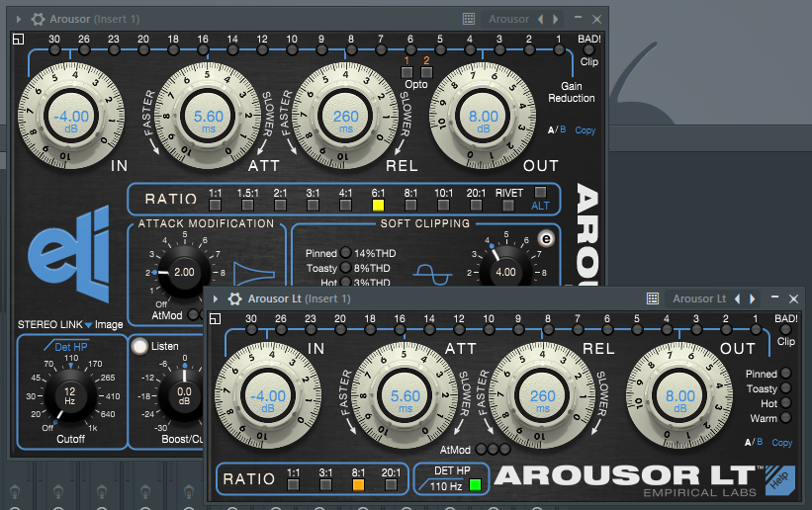This screenshot has height=510, width=812.
Task: Click Copy in Arousor A/B section
Action: [586, 130]
